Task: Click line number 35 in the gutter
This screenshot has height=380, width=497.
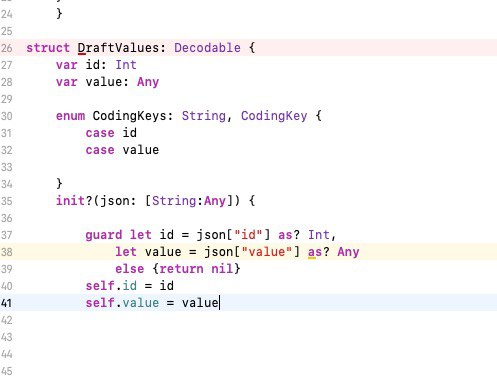Action: [7, 201]
